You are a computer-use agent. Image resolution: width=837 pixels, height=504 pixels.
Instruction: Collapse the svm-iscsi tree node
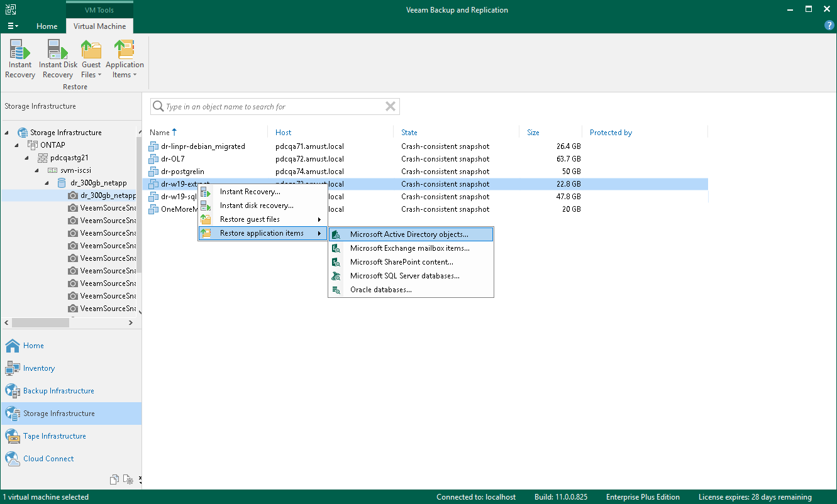(36, 170)
